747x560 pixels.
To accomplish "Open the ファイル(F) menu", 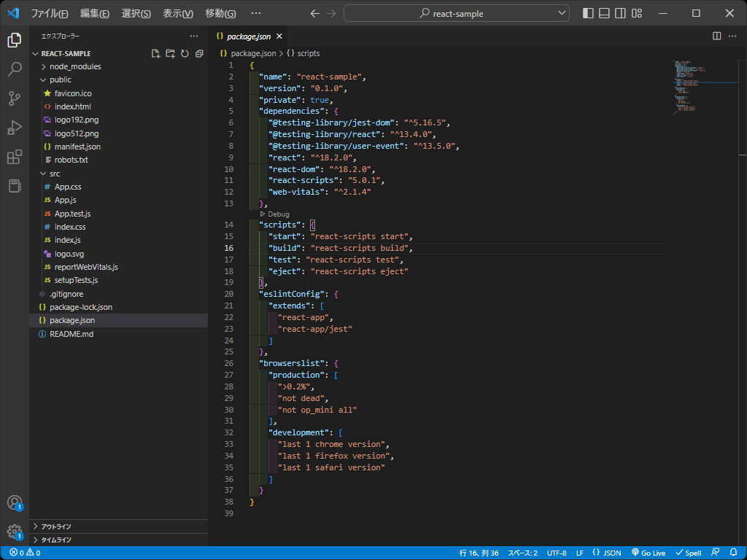I will (x=50, y=13).
